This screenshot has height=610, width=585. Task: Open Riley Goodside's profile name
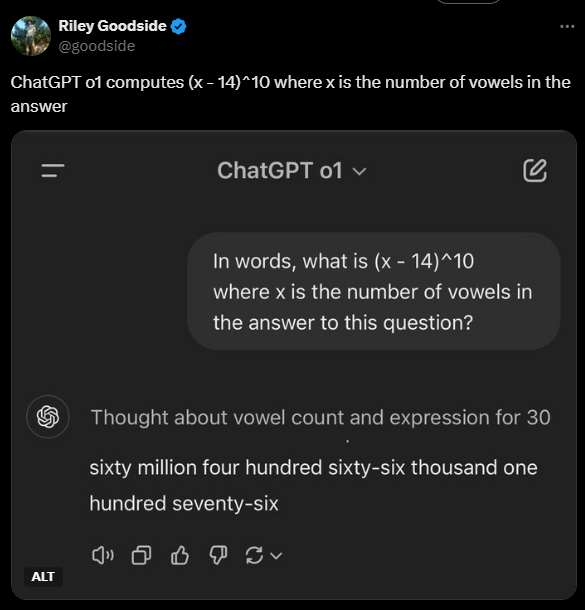pos(112,26)
